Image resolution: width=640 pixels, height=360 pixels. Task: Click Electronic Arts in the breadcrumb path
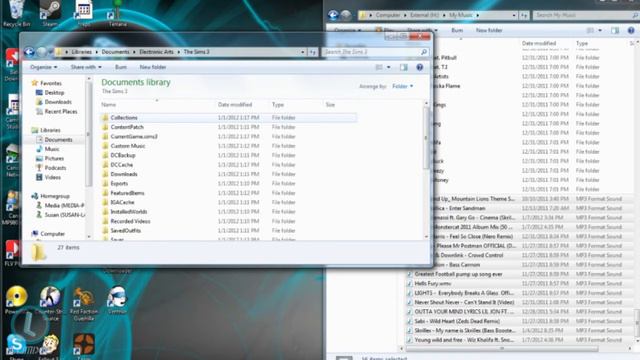(x=156, y=52)
